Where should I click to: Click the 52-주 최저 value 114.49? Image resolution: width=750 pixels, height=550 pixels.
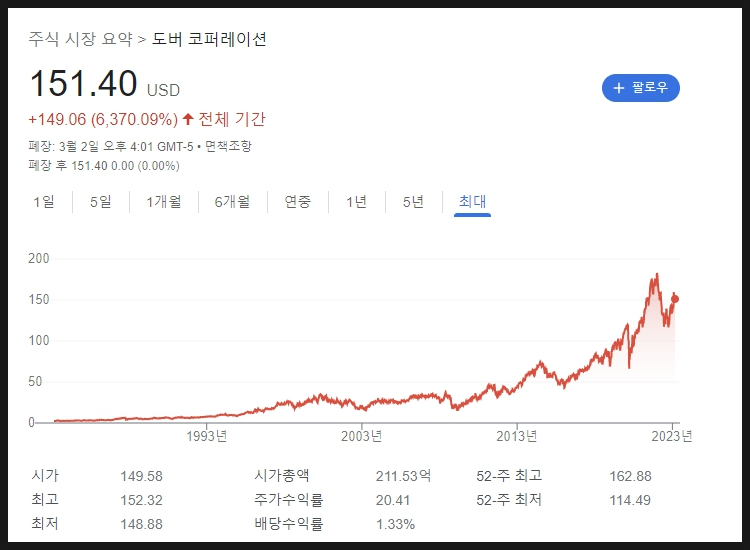[630, 500]
